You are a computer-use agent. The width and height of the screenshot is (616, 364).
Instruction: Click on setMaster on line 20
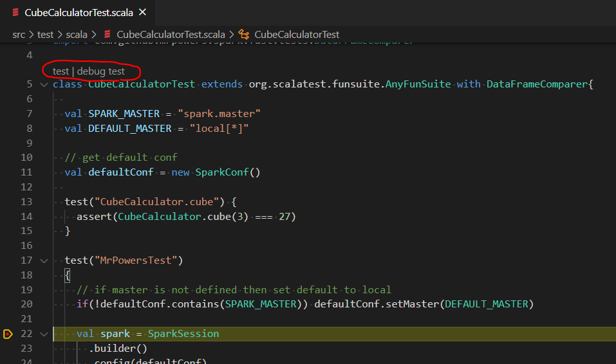(x=412, y=304)
